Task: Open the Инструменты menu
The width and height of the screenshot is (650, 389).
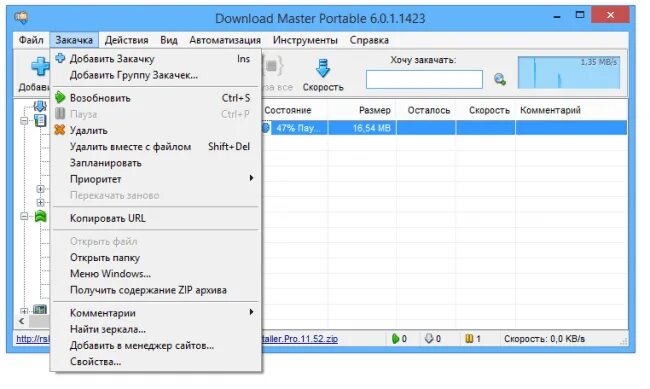Action: [305, 40]
